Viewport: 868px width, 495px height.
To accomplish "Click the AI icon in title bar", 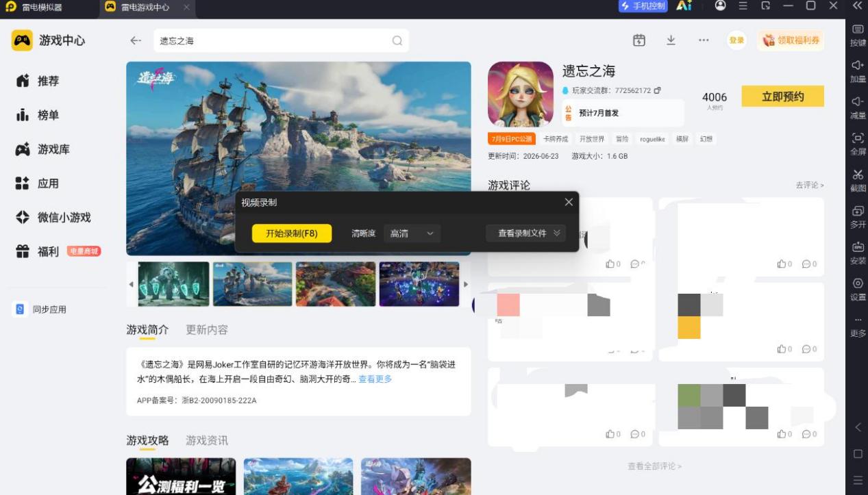I will (x=684, y=5).
